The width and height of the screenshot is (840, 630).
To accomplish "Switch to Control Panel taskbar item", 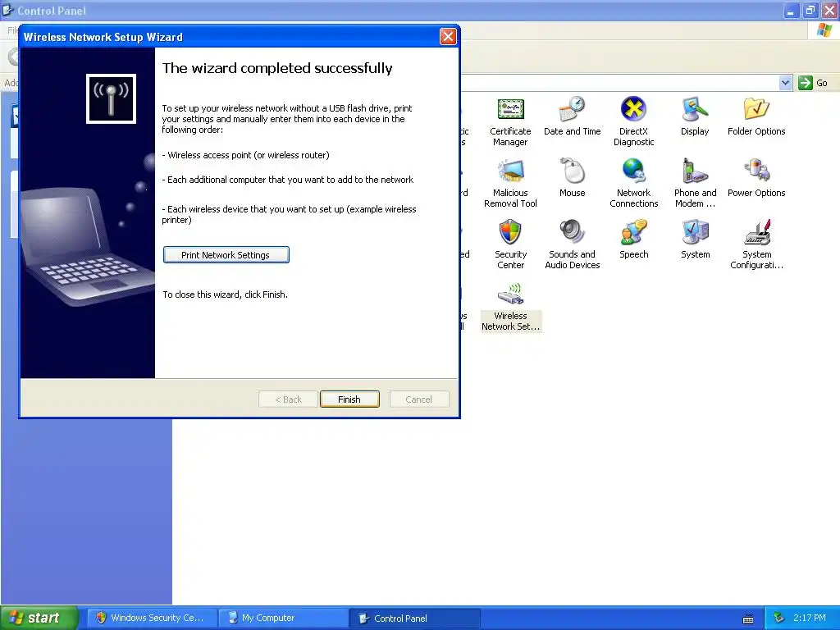I will click(414, 618).
